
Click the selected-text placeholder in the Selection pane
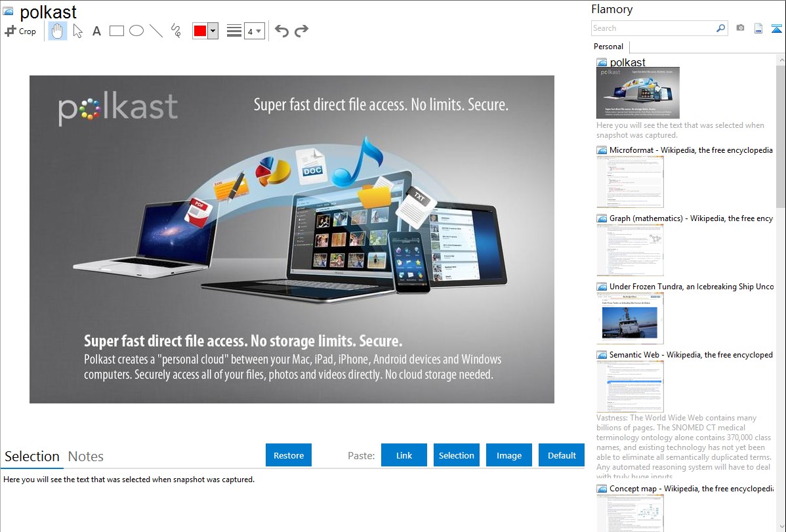click(129, 480)
